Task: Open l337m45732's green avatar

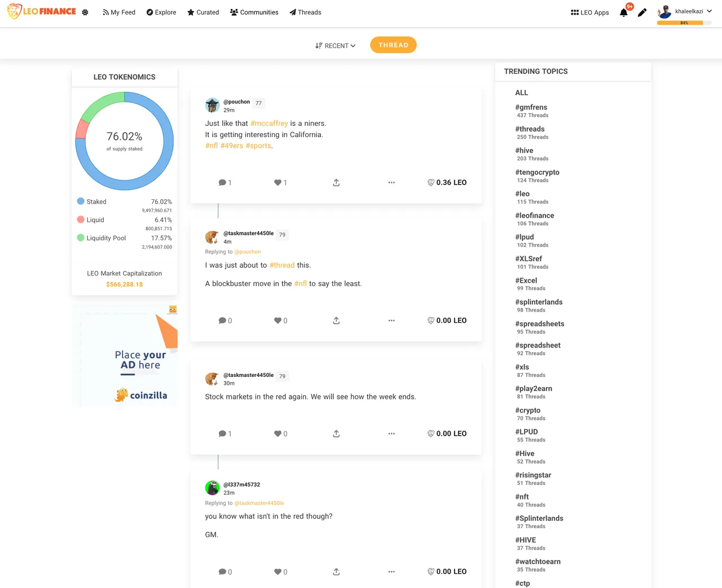Action: click(212, 488)
